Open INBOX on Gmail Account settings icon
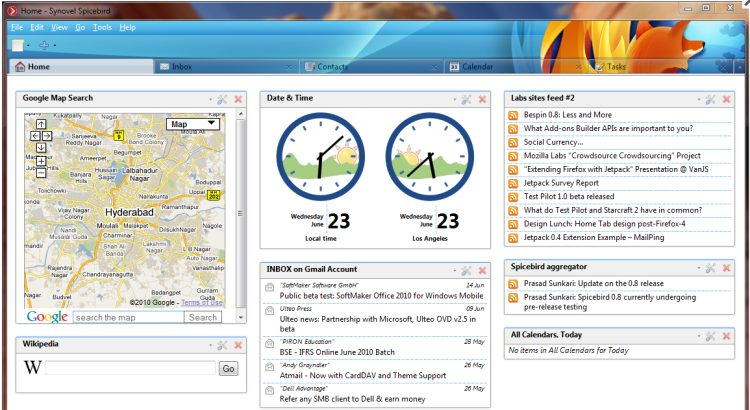The width and height of the screenshot is (750, 410). click(x=466, y=271)
